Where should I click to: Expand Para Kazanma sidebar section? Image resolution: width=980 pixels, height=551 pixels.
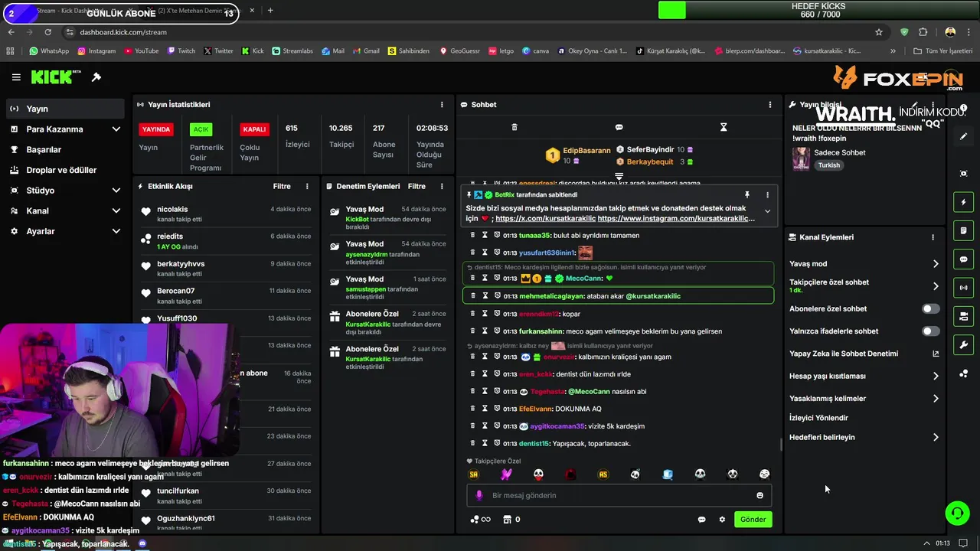[116, 129]
